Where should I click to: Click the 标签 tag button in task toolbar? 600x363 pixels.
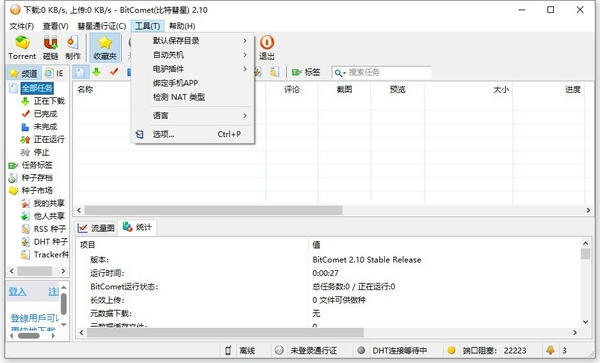click(x=306, y=72)
